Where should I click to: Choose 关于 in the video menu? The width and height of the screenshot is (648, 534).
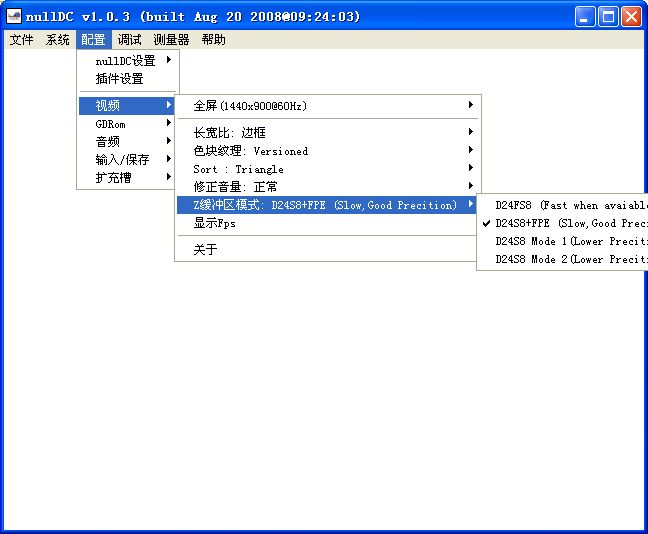coord(327,249)
